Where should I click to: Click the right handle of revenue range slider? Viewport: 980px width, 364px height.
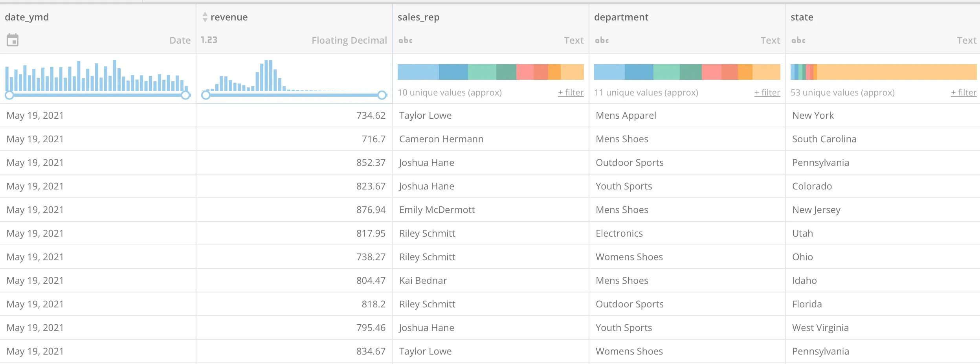pyautogui.click(x=382, y=95)
